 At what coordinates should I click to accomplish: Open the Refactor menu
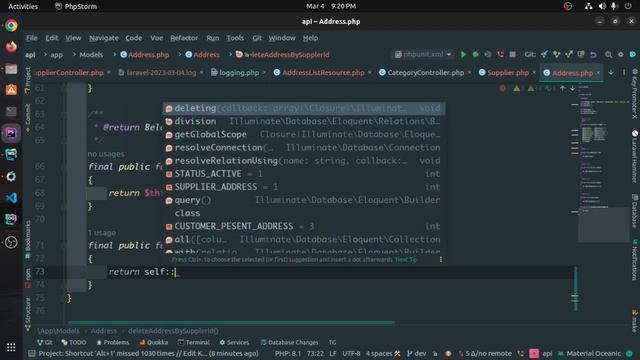tap(184, 38)
